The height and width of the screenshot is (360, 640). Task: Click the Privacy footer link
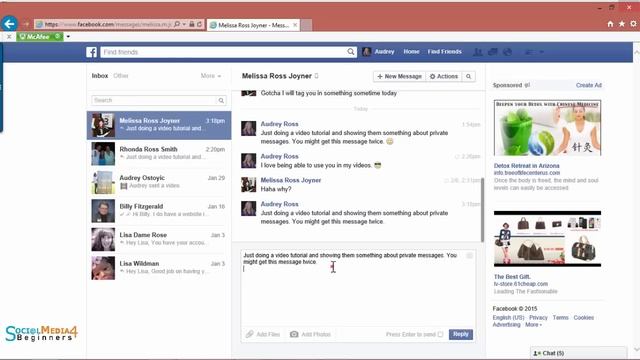tap(538, 318)
